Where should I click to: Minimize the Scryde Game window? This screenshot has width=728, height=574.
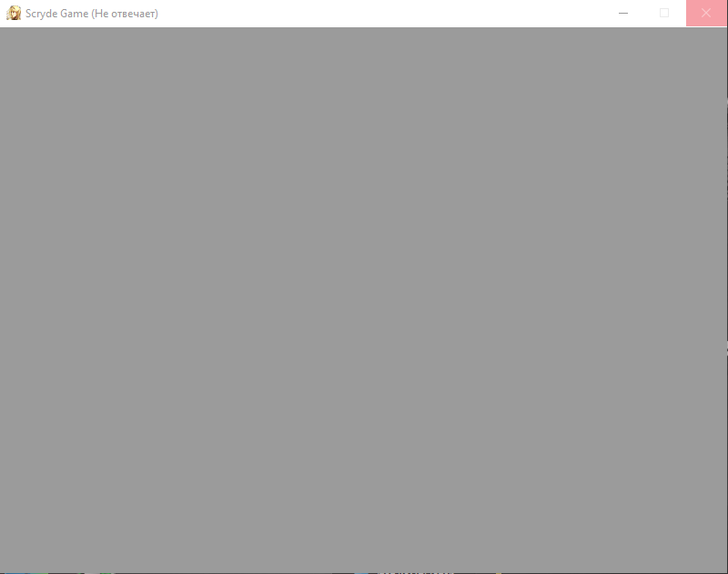622,14
